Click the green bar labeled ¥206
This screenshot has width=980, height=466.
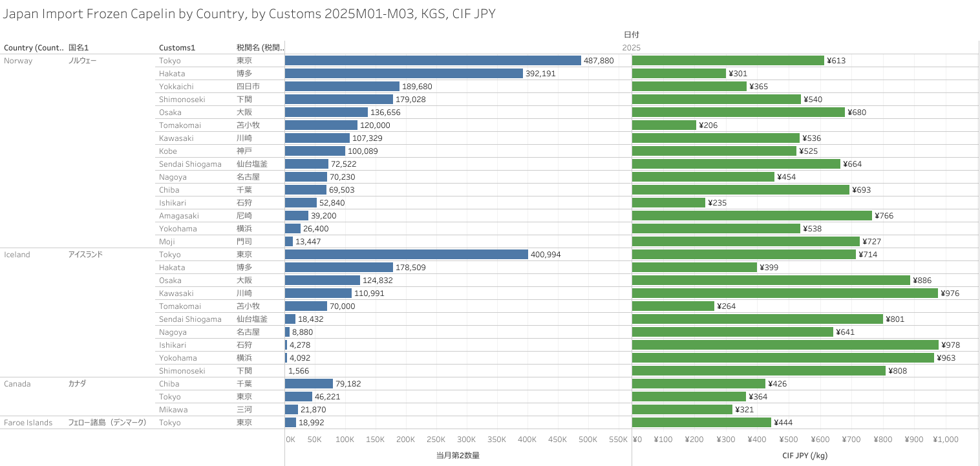click(x=664, y=125)
